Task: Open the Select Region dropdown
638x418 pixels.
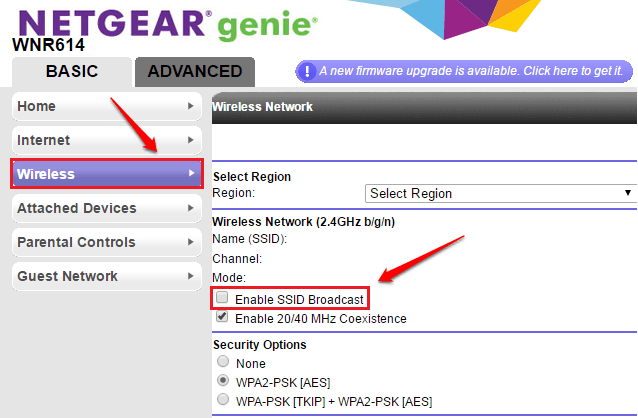Action: 500,193
